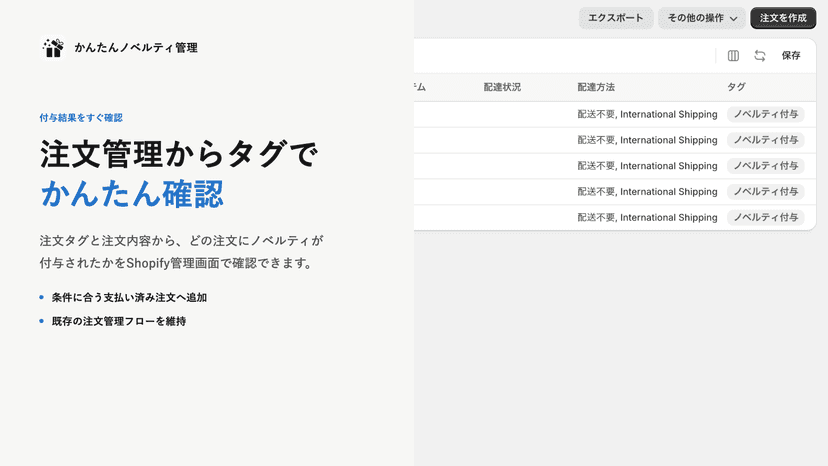Select the first ノベルティ付与 tag badge
The width and height of the screenshot is (828, 466).
(766, 114)
